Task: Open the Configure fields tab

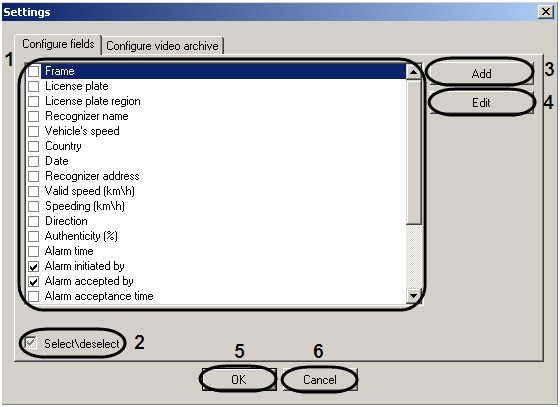Action: (58, 44)
